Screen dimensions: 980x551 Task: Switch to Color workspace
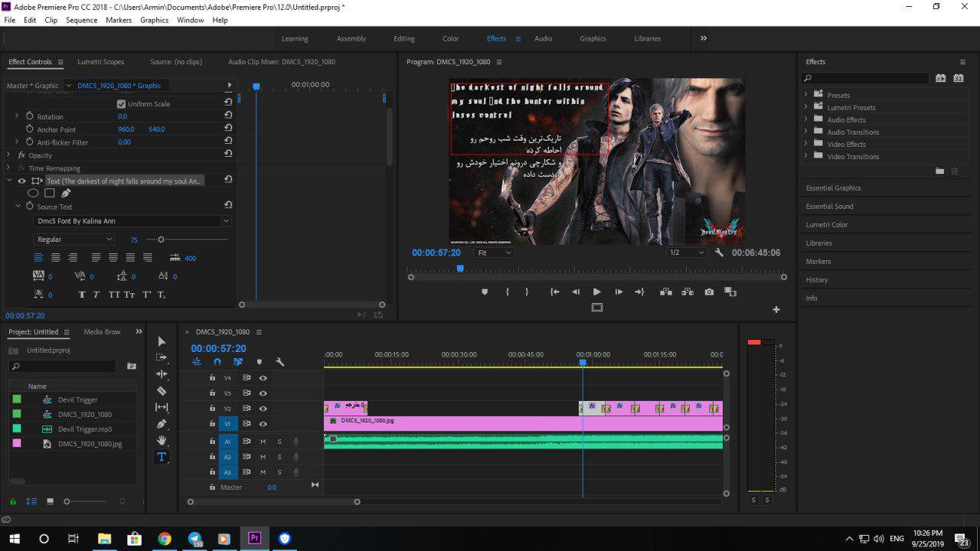pyautogui.click(x=451, y=38)
